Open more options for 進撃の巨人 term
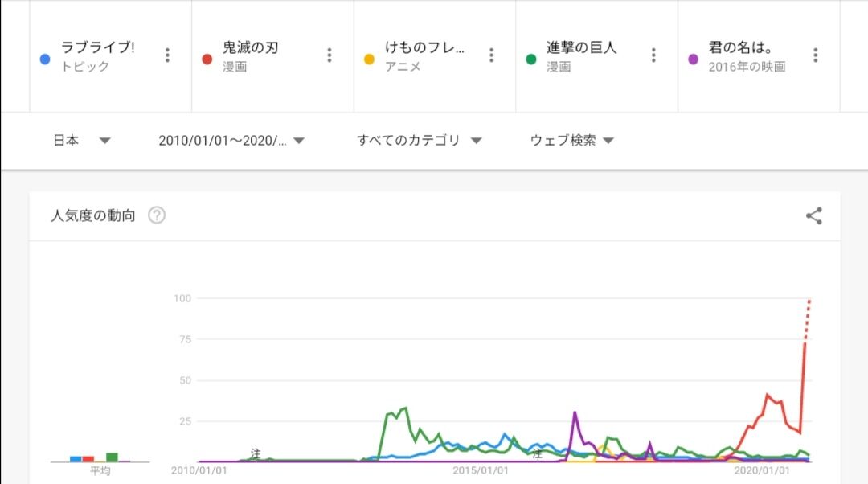Screen dimensions: 868x484 click(x=653, y=55)
